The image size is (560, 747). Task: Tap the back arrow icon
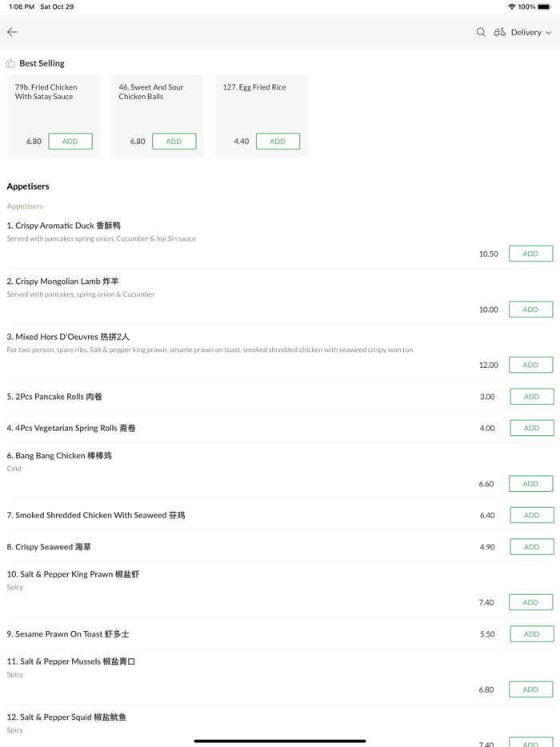(x=13, y=32)
